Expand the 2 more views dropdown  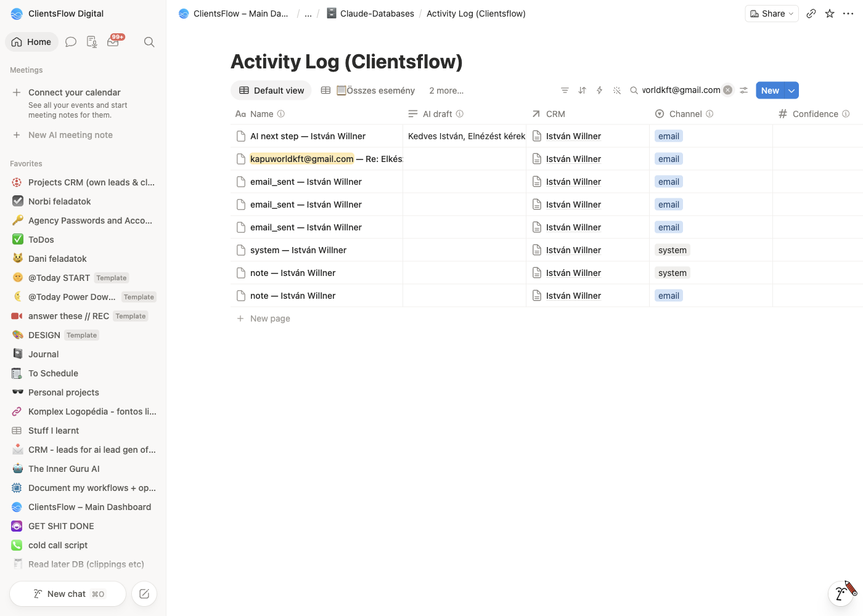tap(446, 91)
